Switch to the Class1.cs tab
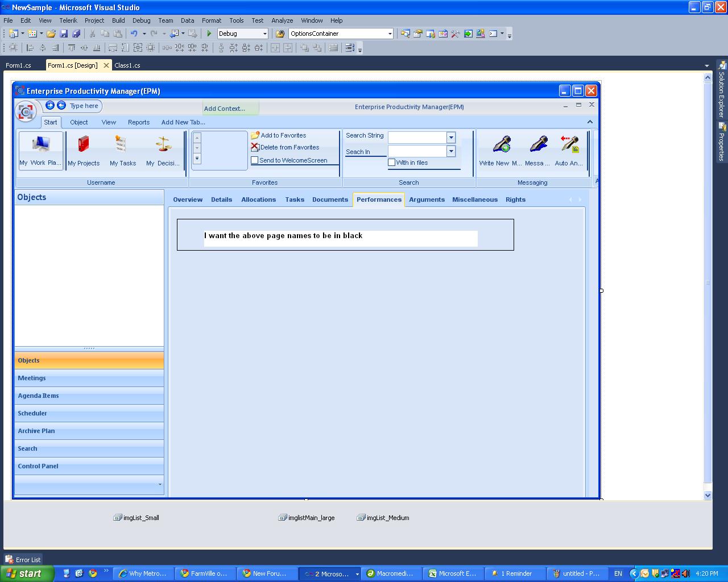Image resolution: width=728 pixels, height=582 pixels. click(x=127, y=65)
